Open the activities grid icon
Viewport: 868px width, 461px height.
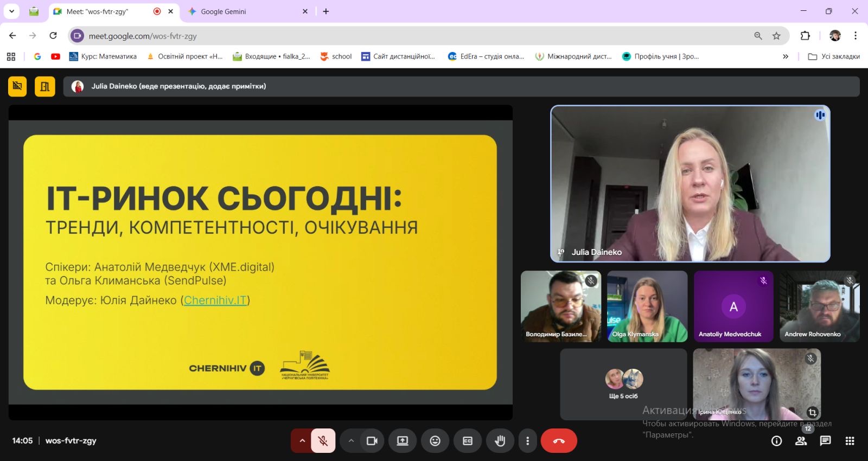click(850, 441)
